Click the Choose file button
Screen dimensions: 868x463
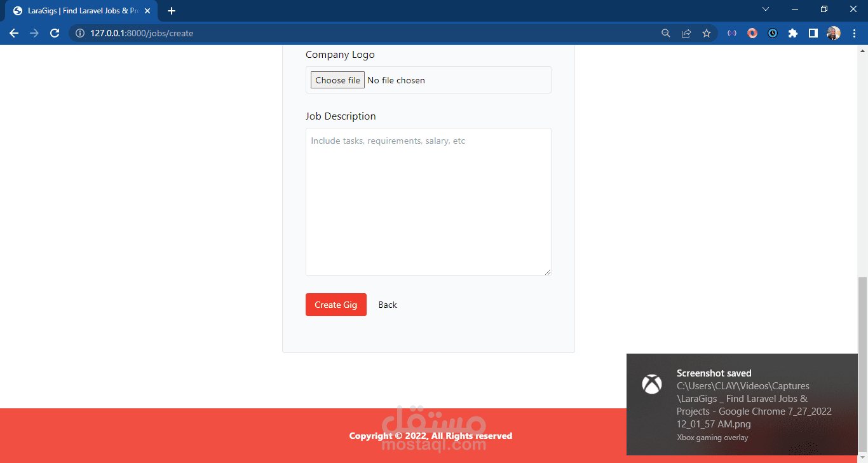pyautogui.click(x=337, y=80)
